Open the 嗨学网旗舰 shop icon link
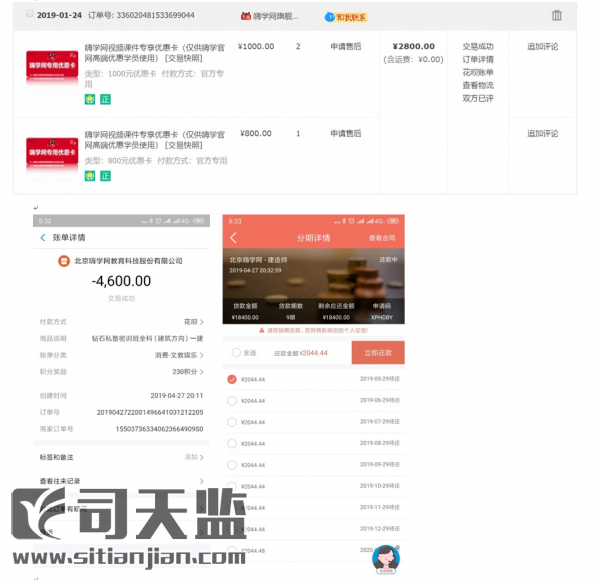600x580 pixels. pyautogui.click(x=245, y=16)
